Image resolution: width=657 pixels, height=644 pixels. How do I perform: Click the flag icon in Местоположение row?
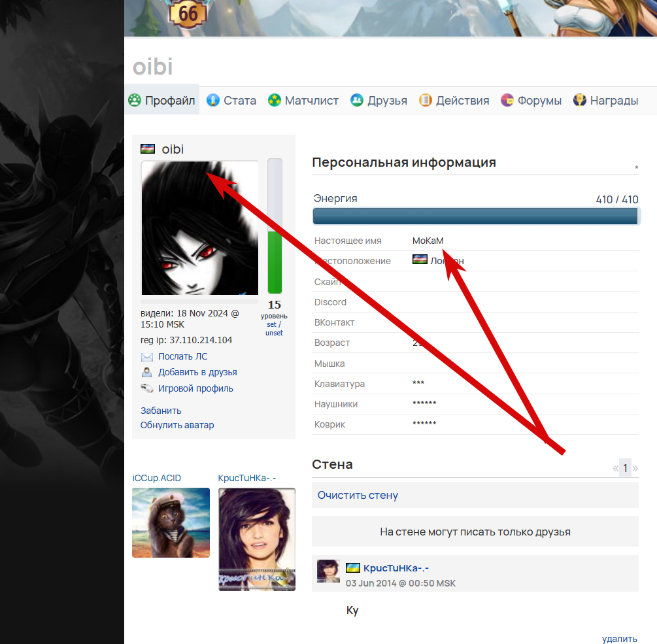(420, 260)
